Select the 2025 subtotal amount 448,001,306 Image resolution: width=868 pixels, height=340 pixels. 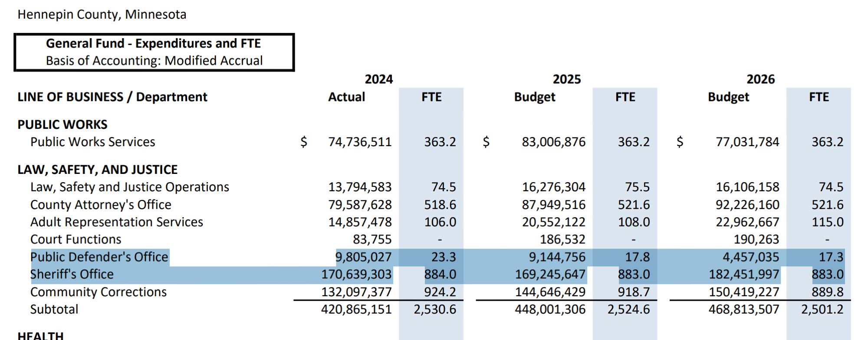[x=550, y=309]
